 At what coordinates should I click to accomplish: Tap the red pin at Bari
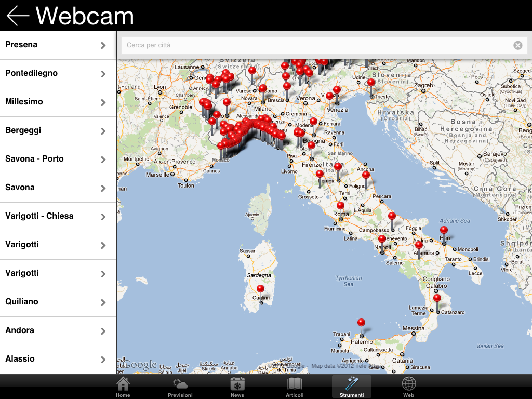coord(444,230)
